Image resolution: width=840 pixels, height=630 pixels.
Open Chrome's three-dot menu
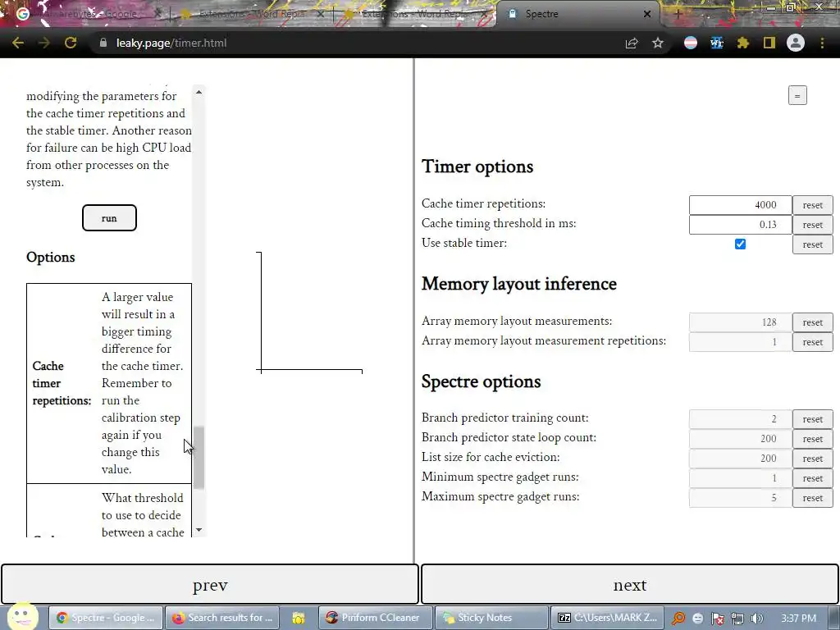tap(822, 43)
